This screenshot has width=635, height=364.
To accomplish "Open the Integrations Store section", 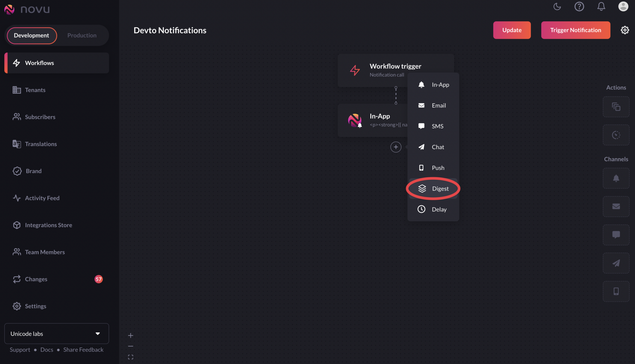I will (48, 225).
